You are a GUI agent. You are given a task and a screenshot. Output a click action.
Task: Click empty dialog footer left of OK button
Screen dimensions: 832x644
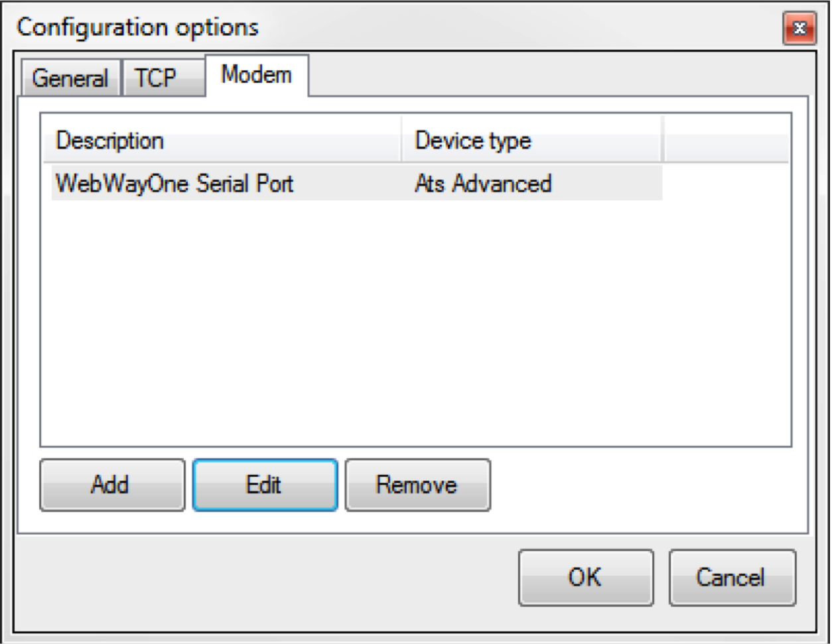265,578
